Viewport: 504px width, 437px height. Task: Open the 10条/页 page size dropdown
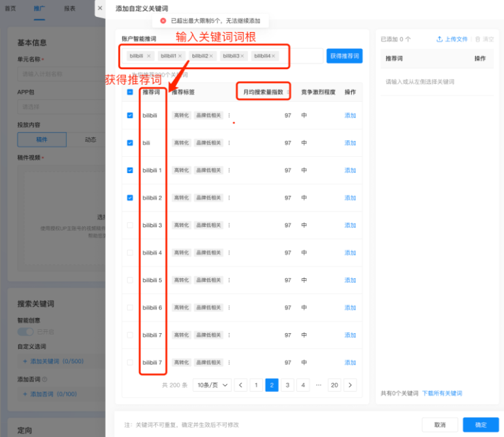[x=212, y=385]
